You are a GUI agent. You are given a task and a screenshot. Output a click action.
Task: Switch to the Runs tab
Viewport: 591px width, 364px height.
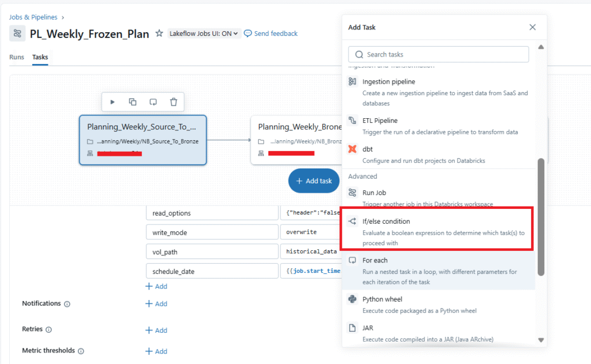click(x=16, y=57)
